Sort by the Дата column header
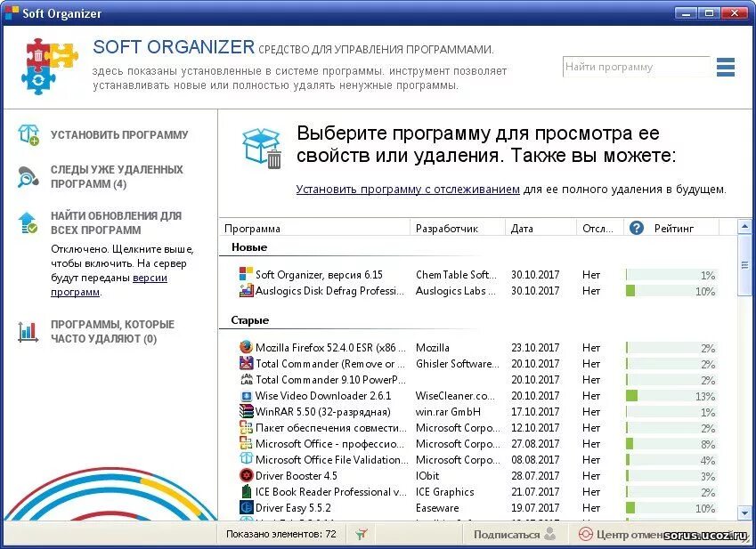Screen dimensions: 756x549 point(541,229)
